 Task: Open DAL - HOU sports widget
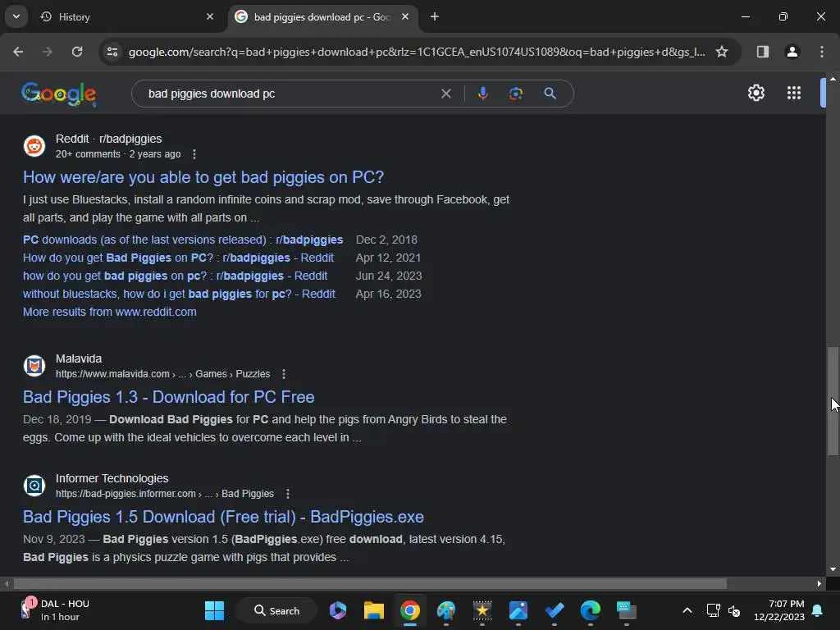[x=53, y=610]
